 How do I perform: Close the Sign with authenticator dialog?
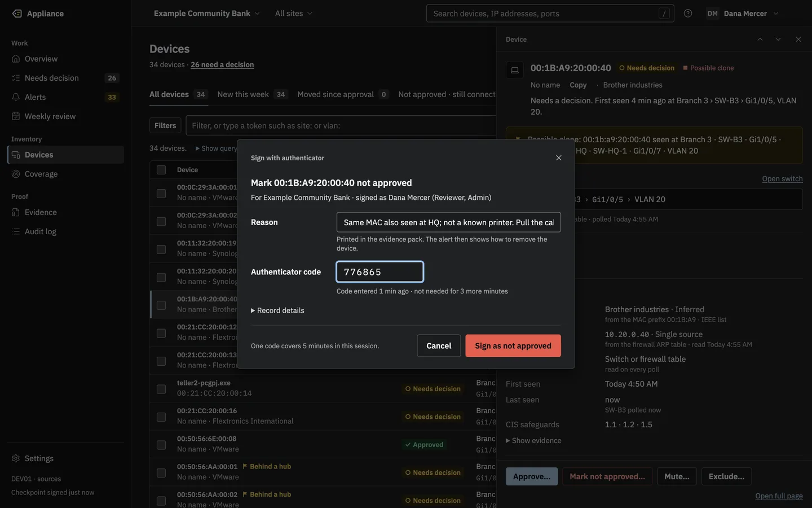click(x=559, y=158)
